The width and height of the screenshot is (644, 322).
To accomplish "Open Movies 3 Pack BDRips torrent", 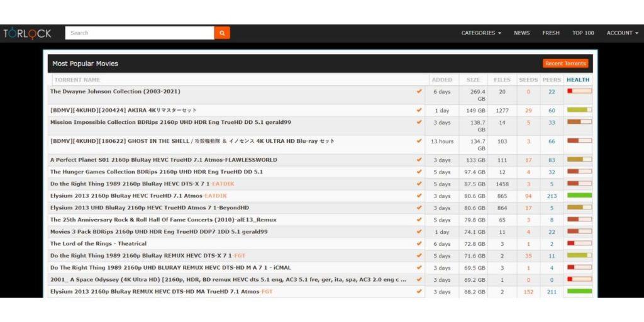I will point(158,231).
